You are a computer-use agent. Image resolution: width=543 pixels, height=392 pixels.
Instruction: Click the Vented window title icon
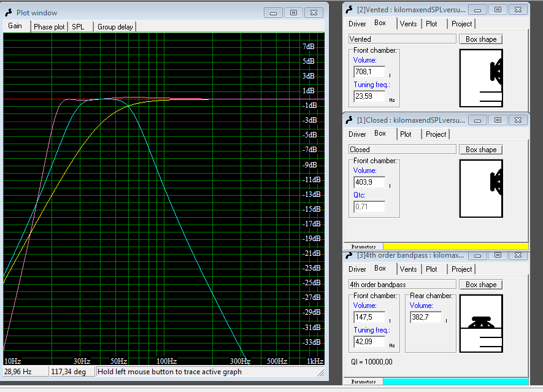(349, 10)
